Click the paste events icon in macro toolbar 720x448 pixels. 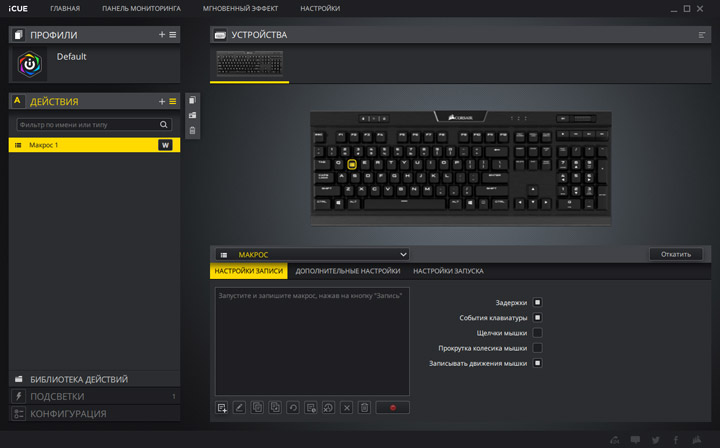click(x=275, y=408)
